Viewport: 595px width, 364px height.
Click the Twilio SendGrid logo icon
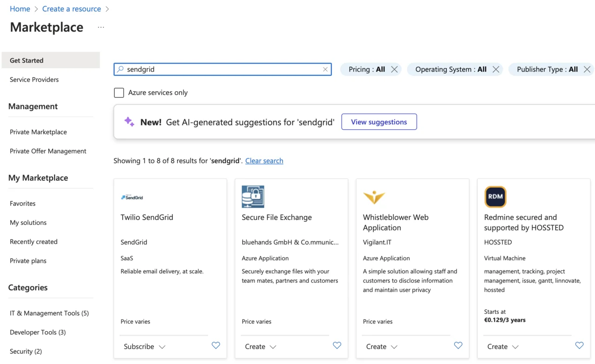click(x=132, y=197)
